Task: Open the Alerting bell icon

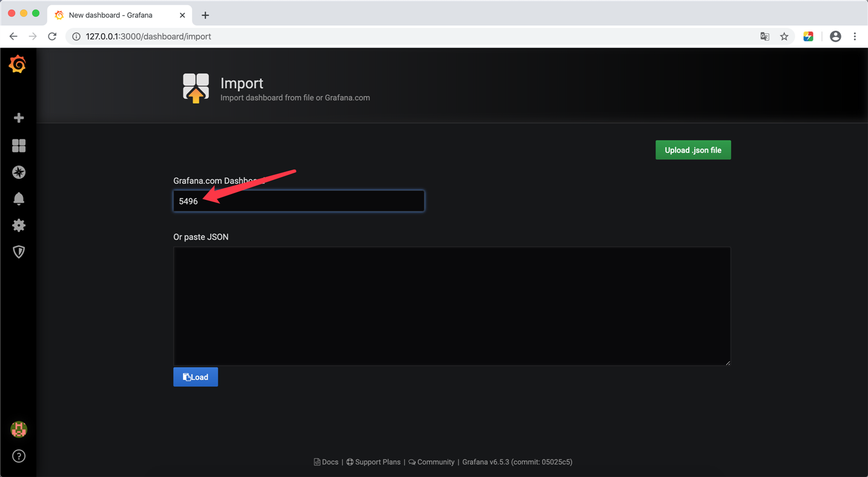Action: 19,199
